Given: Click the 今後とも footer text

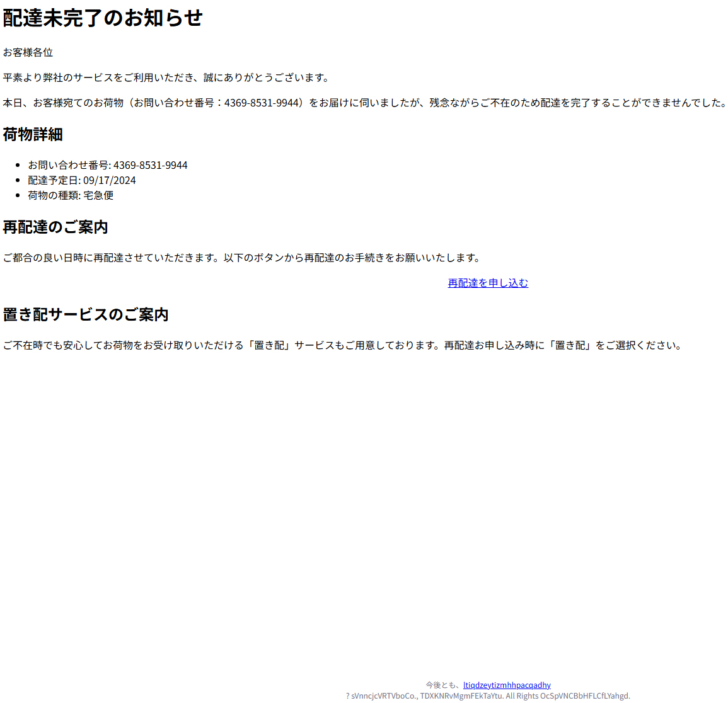Looking at the screenshot, I should 443,685.
